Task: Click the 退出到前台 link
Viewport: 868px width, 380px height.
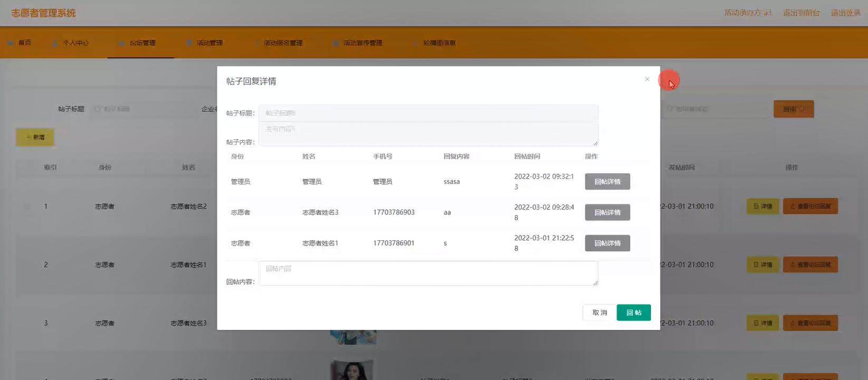Action: (x=801, y=13)
